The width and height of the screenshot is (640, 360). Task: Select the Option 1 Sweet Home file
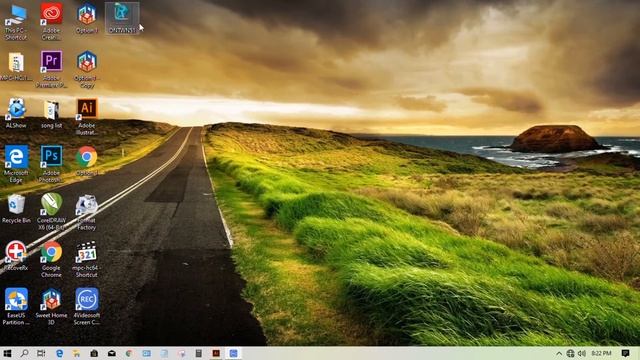coord(87,19)
